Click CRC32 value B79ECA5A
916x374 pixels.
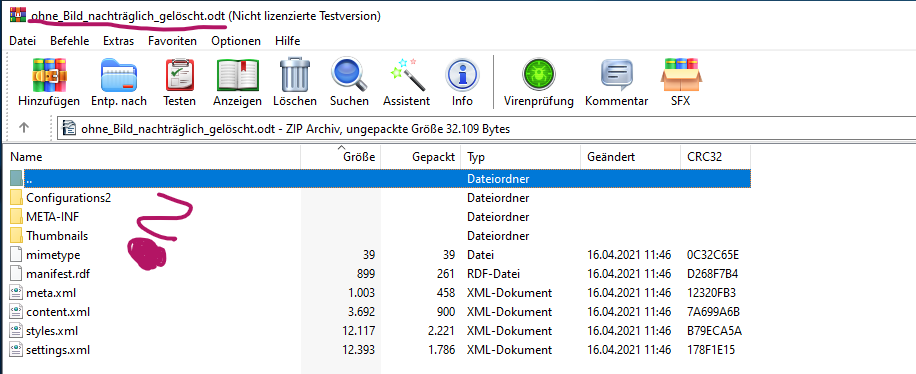[714, 331]
